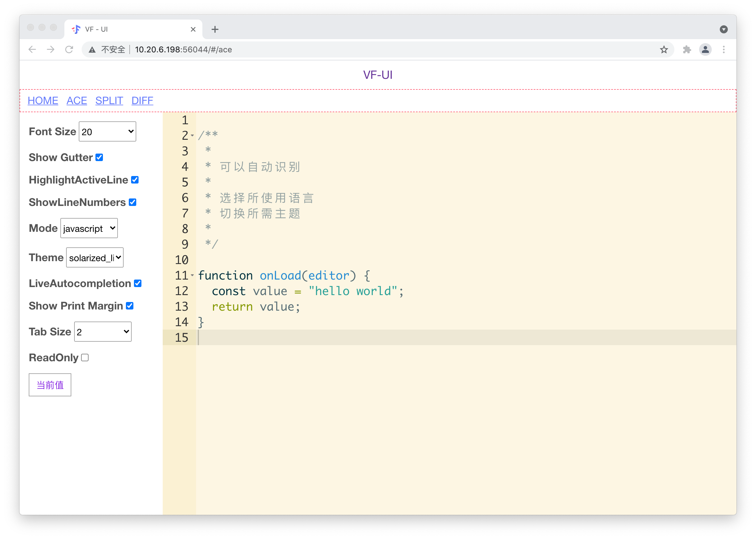Bookmark this page with the star icon
This screenshot has height=539, width=756.
pyautogui.click(x=663, y=49)
